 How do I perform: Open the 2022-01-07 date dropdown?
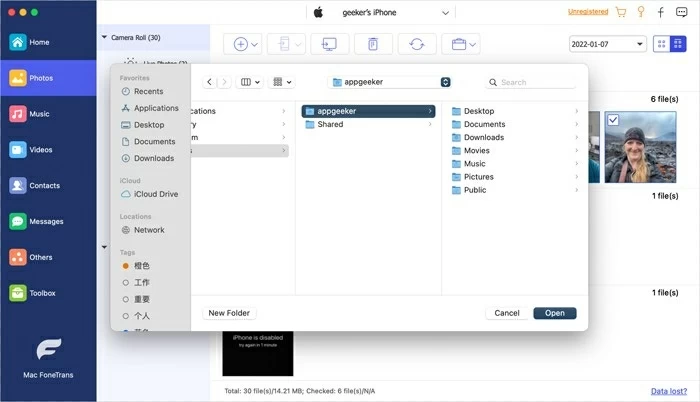tap(607, 45)
